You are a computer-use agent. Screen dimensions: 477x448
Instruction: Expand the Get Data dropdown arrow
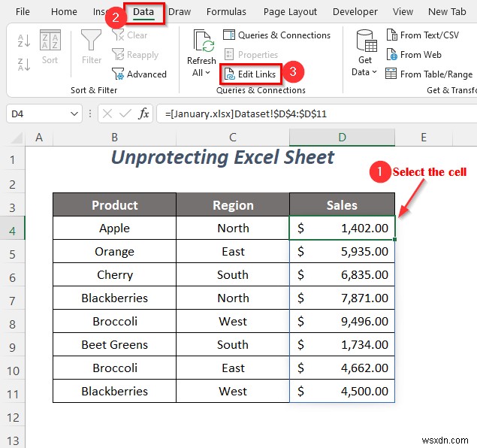pyautogui.click(x=374, y=72)
